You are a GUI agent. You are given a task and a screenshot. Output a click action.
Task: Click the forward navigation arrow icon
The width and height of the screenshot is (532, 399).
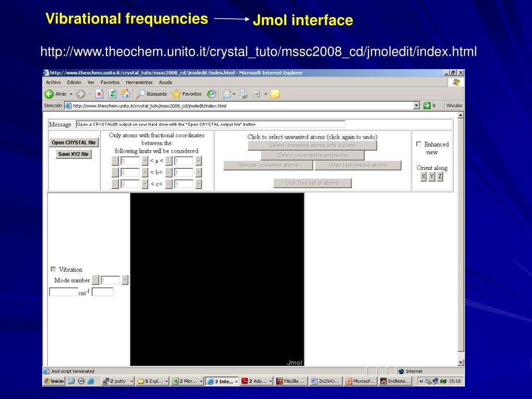click(80, 94)
